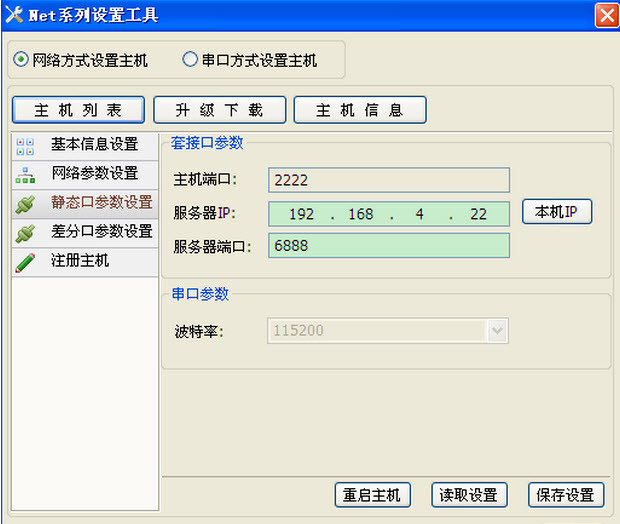620x524 pixels.
Task: Click the 服务器端口: label
Action: pyautogui.click(x=212, y=247)
